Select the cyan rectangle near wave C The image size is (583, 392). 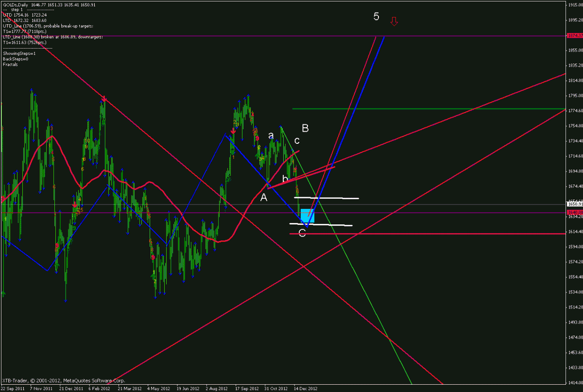tap(308, 216)
